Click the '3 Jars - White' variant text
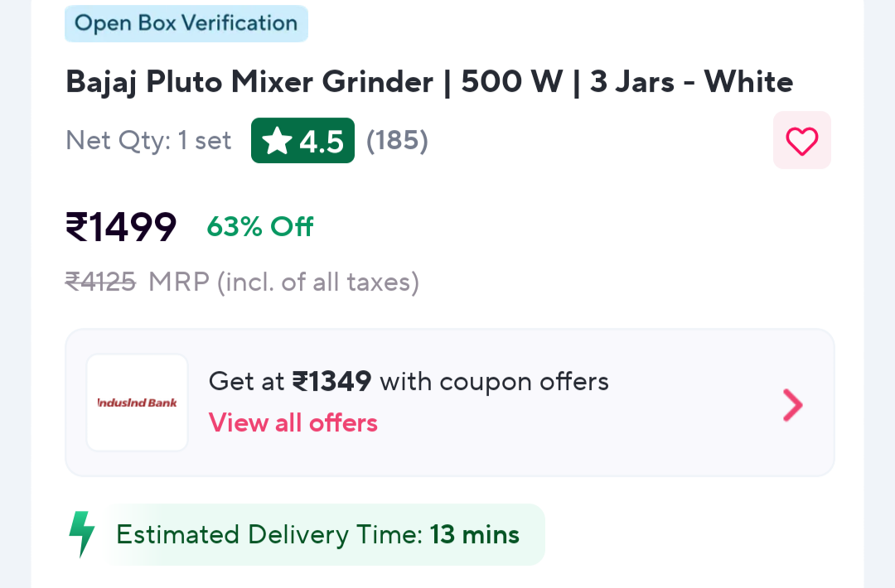The height and width of the screenshot is (588, 895). (691, 82)
